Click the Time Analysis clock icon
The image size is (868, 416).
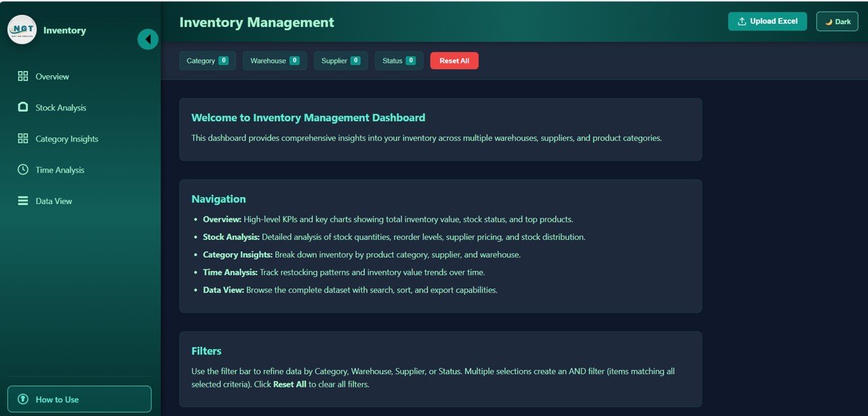click(23, 170)
